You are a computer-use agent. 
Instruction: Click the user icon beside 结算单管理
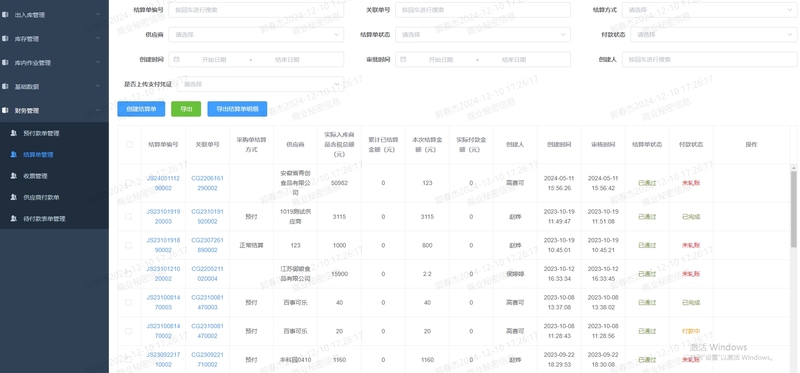[x=13, y=155]
